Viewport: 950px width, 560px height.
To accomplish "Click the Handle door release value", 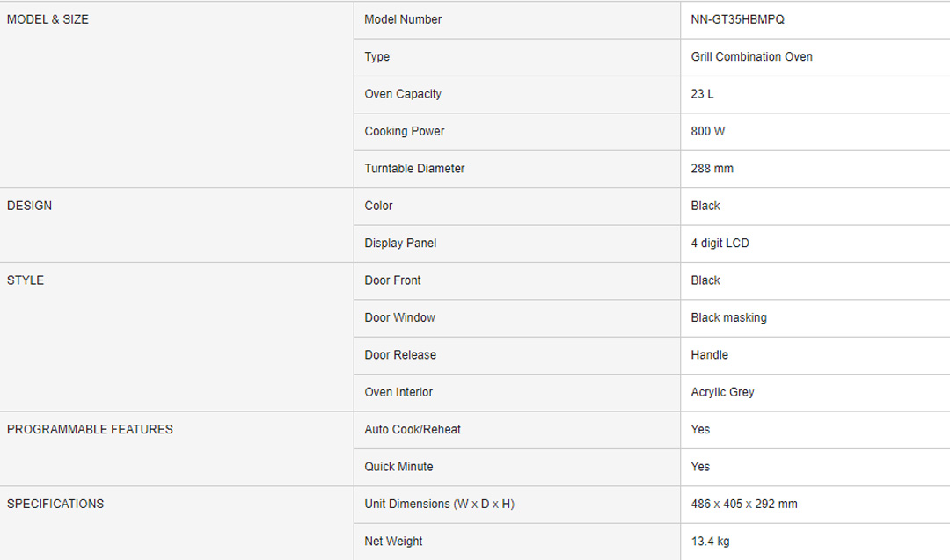I will point(709,355).
